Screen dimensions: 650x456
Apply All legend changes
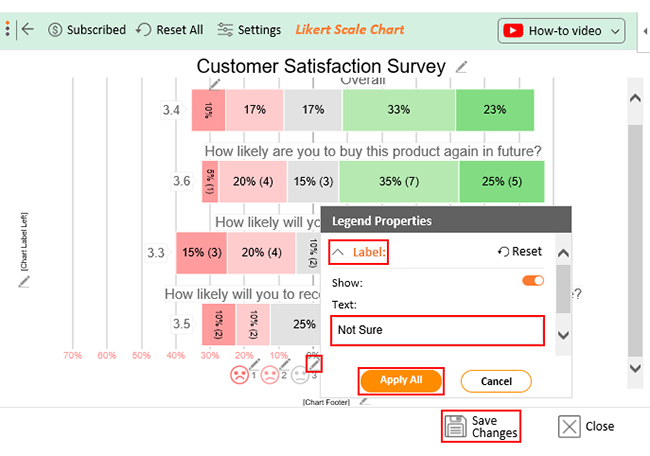point(401,381)
